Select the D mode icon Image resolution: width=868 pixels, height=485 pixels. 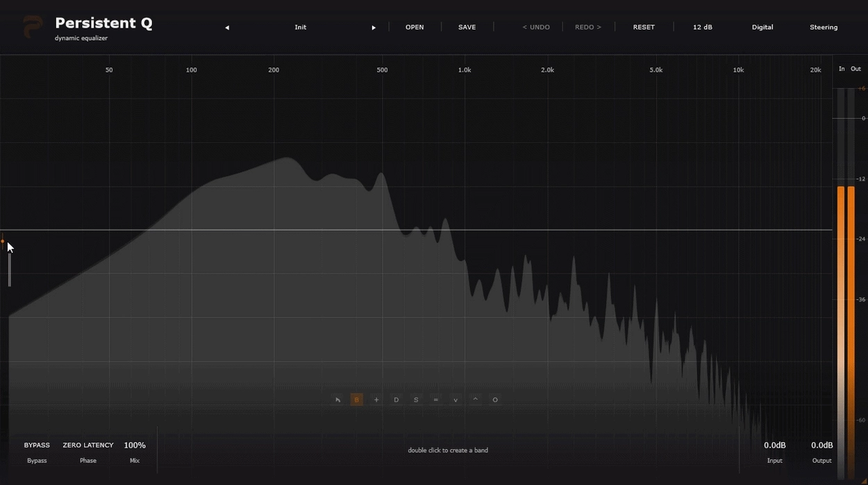(397, 400)
